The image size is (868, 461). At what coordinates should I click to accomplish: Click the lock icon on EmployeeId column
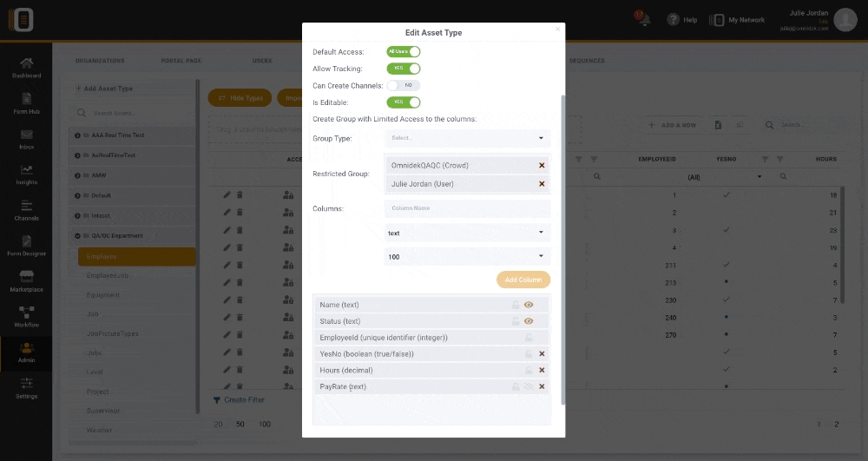point(528,338)
